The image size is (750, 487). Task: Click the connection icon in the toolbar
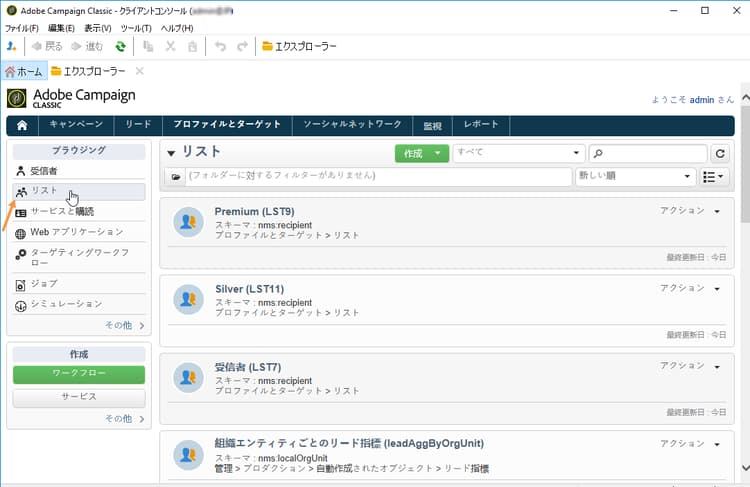(11, 46)
